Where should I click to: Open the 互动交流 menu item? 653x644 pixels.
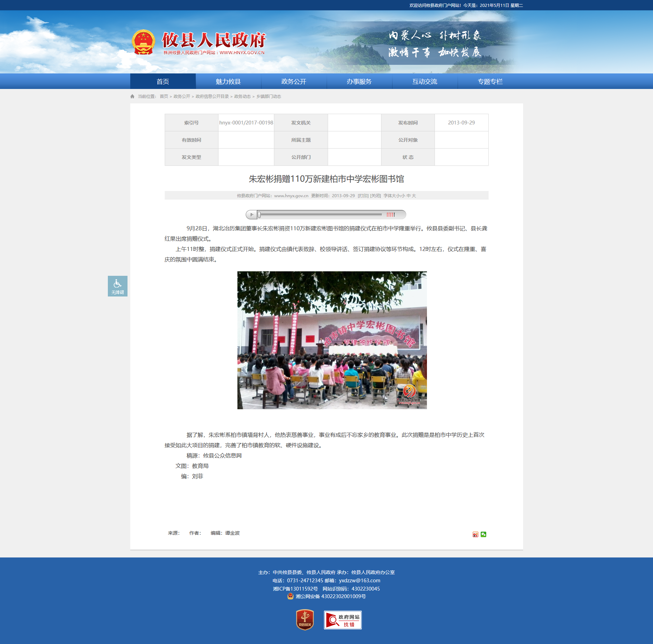point(425,82)
